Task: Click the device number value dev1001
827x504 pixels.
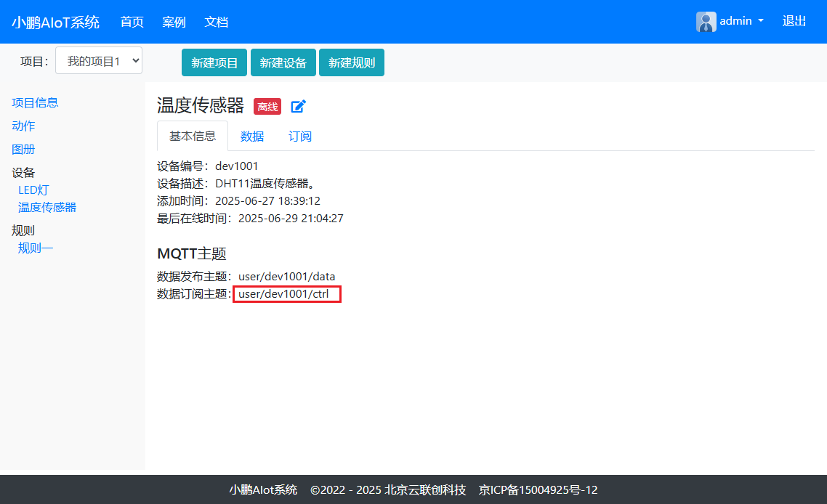Action: click(237, 166)
